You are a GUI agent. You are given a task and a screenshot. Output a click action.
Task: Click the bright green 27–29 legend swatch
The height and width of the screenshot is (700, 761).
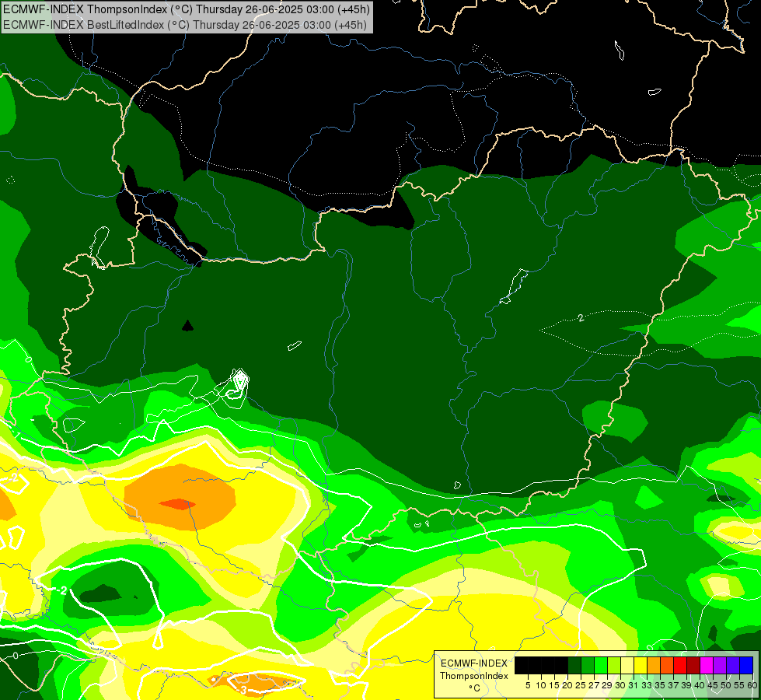point(601,665)
